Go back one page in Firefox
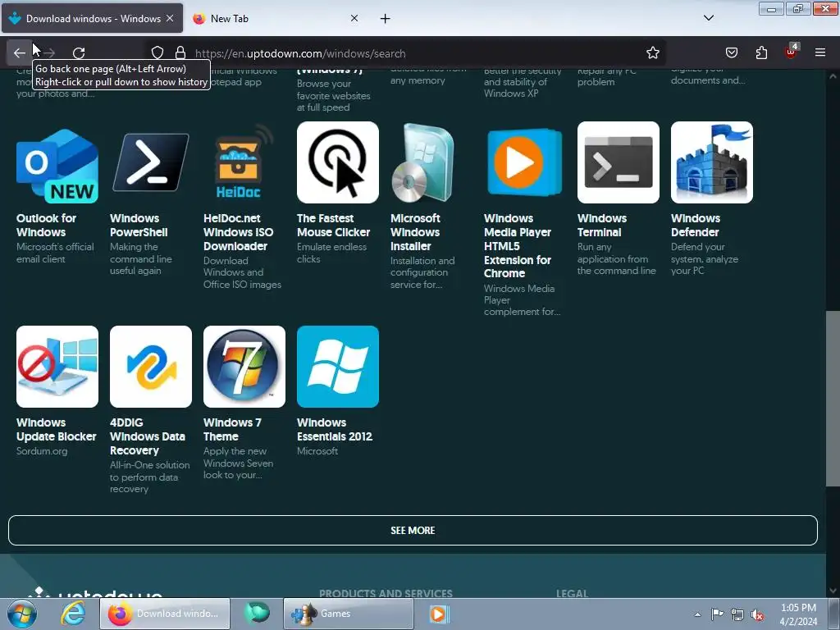This screenshot has width=840, height=630. 20,53
